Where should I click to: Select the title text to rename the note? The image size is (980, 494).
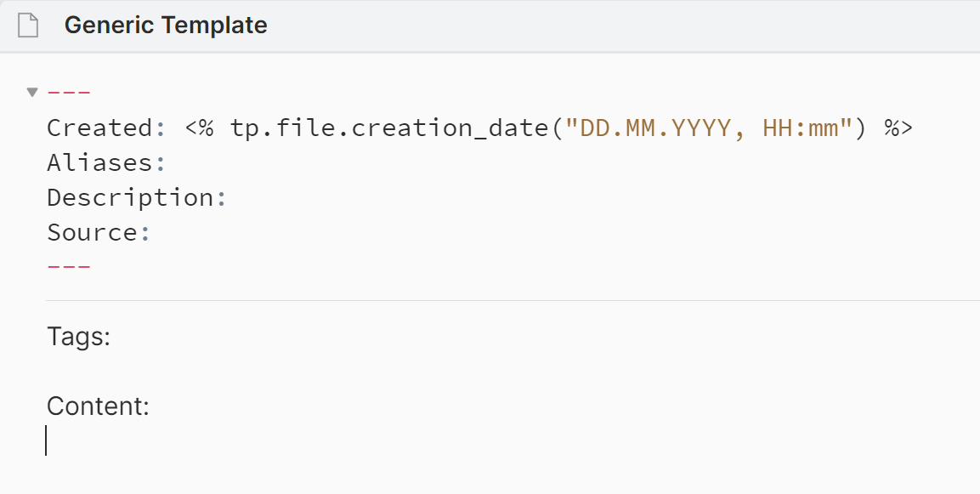(167, 25)
